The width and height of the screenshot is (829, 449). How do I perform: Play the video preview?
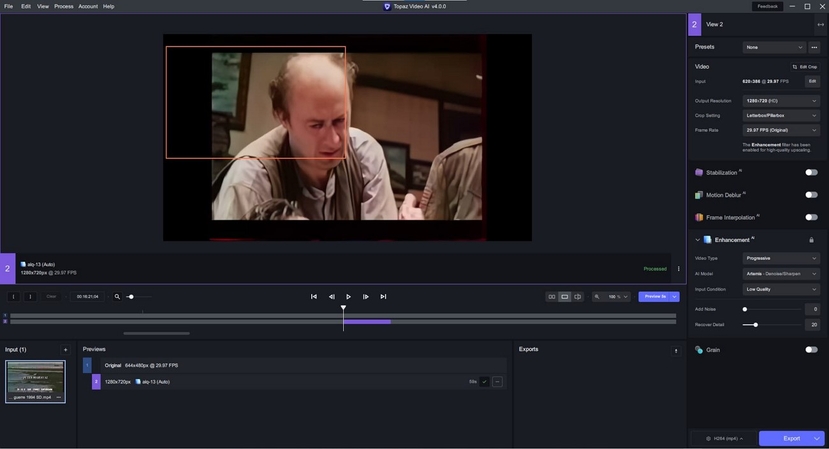348,297
